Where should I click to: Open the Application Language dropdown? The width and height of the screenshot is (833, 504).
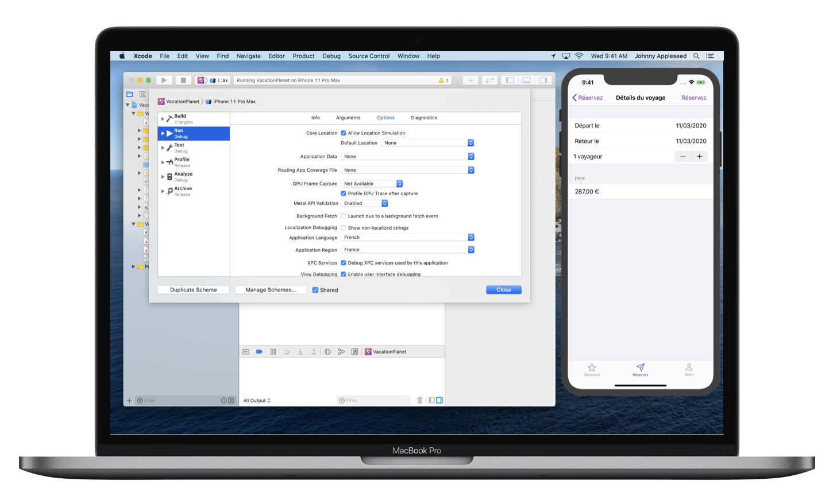408,238
